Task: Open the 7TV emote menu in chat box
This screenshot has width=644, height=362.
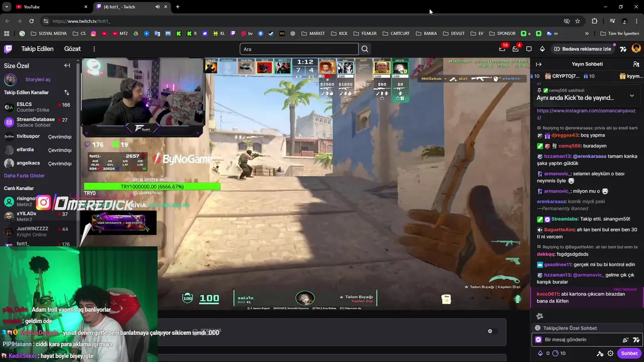Action: tap(636, 340)
